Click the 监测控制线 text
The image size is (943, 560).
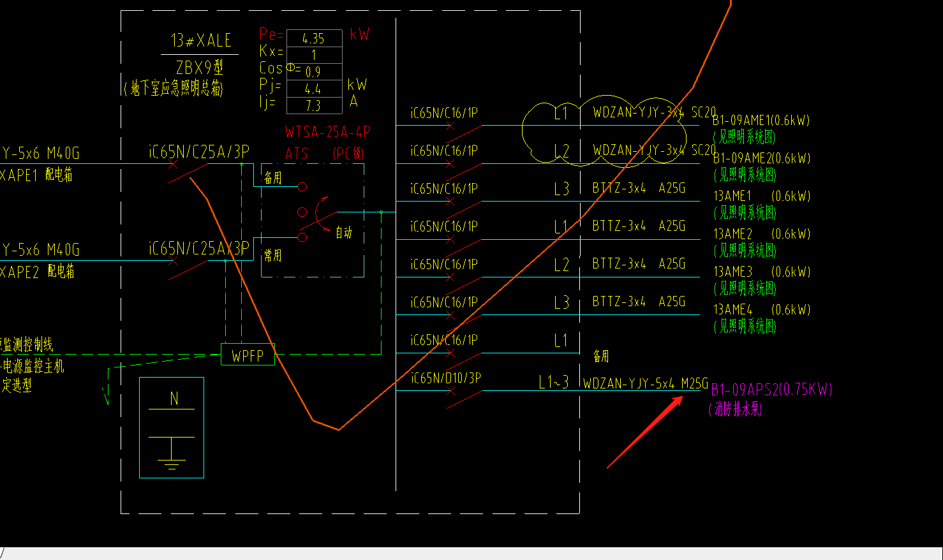(27, 345)
